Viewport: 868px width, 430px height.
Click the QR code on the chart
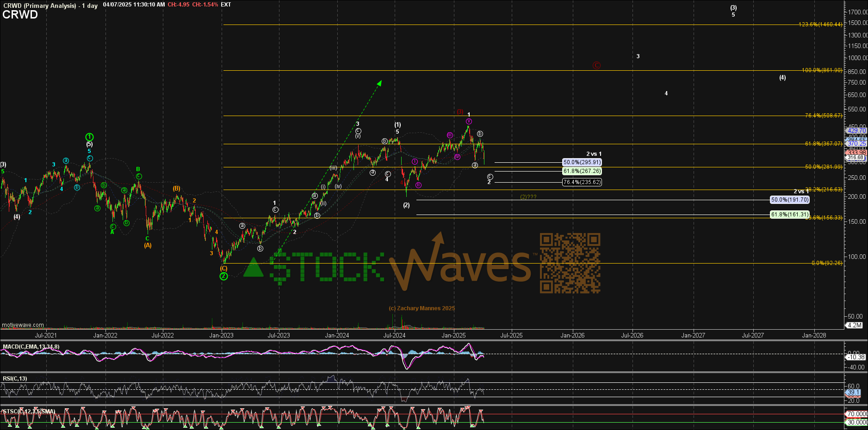coord(570,263)
